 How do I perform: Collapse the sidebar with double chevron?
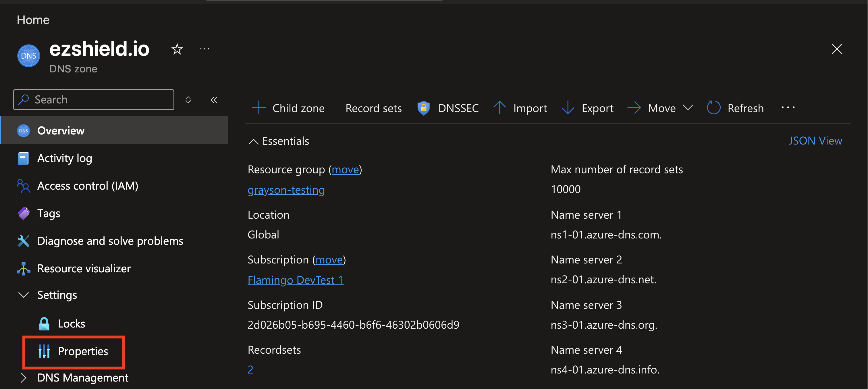pyautogui.click(x=214, y=99)
